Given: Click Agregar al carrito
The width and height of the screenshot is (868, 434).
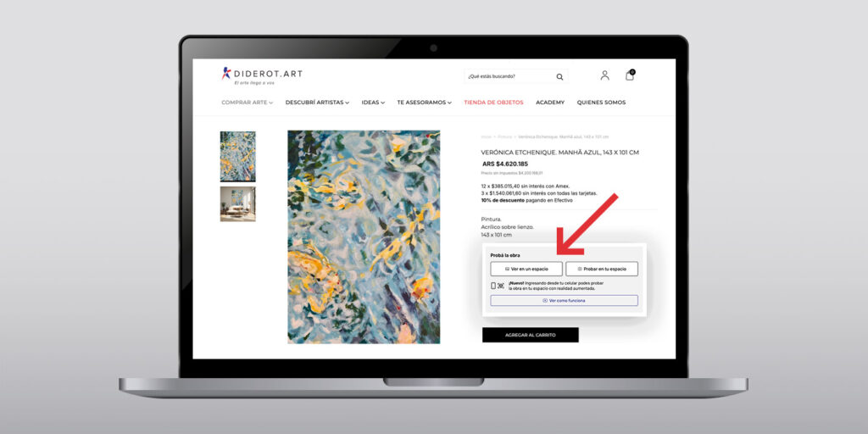Looking at the screenshot, I should click(531, 335).
